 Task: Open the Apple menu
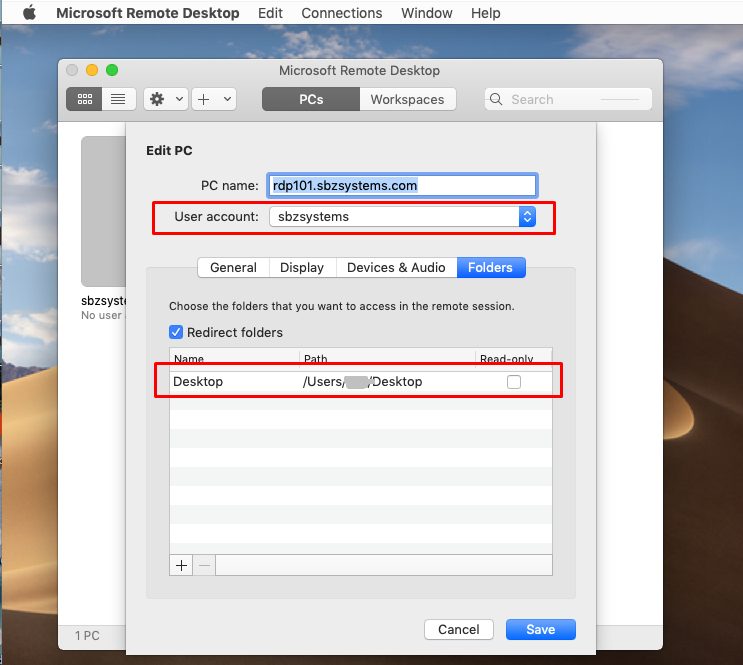point(30,13)
